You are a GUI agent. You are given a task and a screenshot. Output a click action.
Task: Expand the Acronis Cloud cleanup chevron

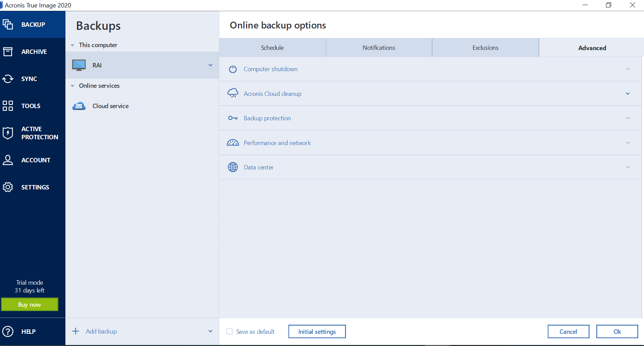pos(628,94)
